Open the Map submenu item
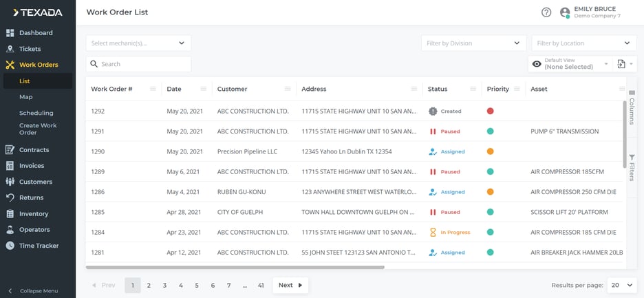Screen dimensions: 644x298 click(x=26, y=97)
